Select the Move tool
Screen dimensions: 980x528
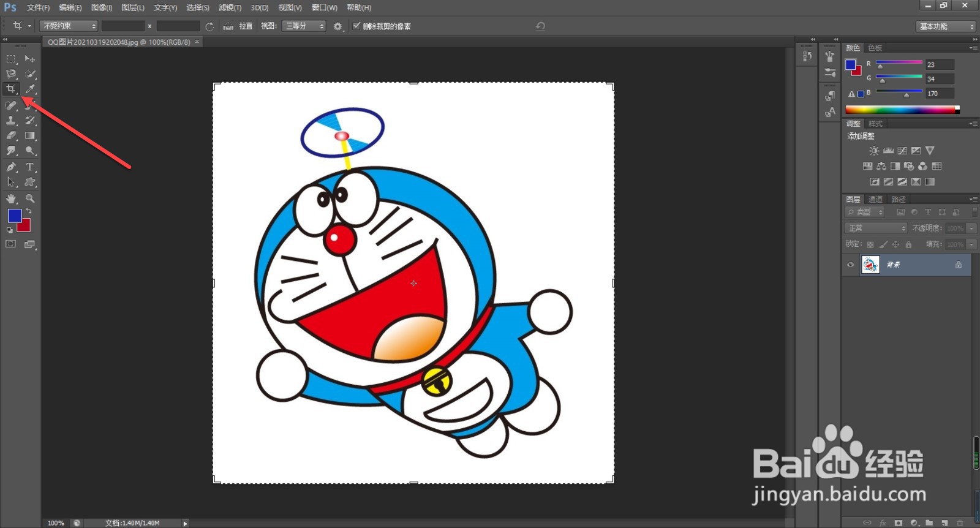click(x=29, y=59)
